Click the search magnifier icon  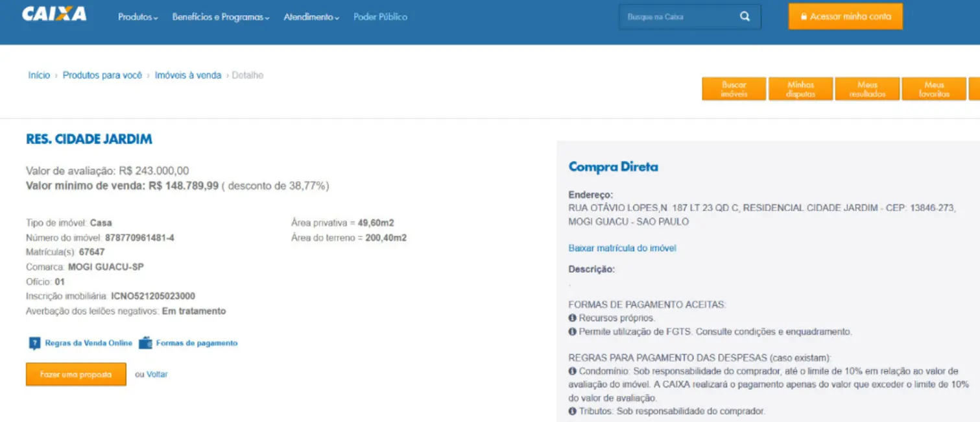(745, 17)
